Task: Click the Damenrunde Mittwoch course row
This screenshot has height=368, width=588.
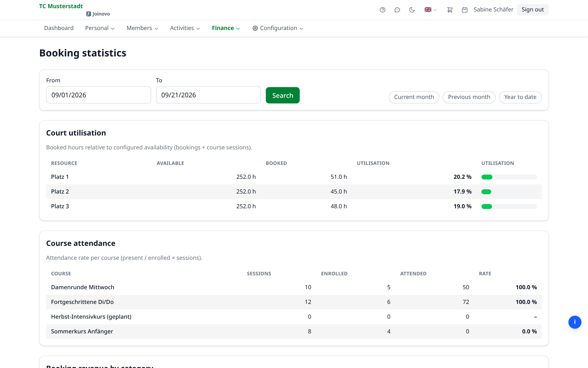Action: tap(294, 287)
